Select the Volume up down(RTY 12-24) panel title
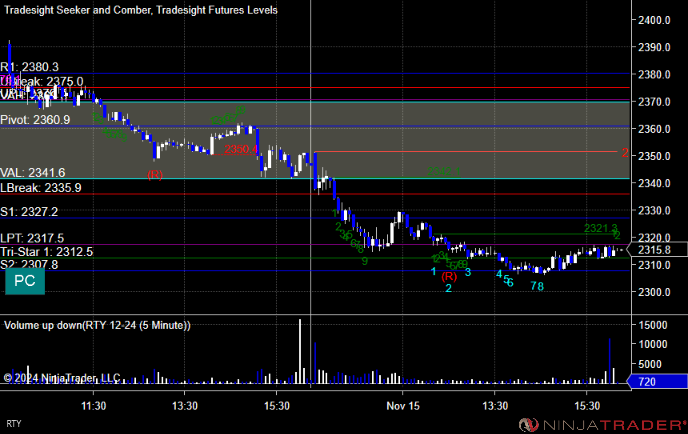Image resolution: width=688 pixels, height=434 pixels. [97, 325]
